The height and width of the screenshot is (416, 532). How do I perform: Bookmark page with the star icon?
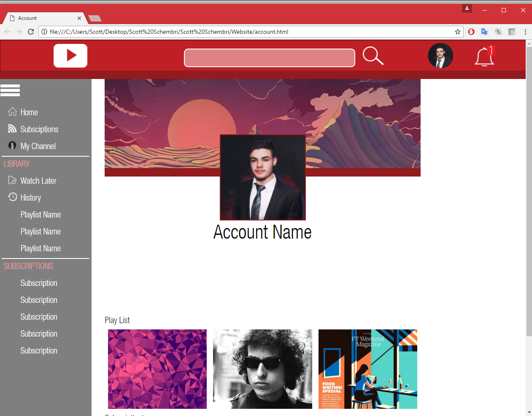458,32
